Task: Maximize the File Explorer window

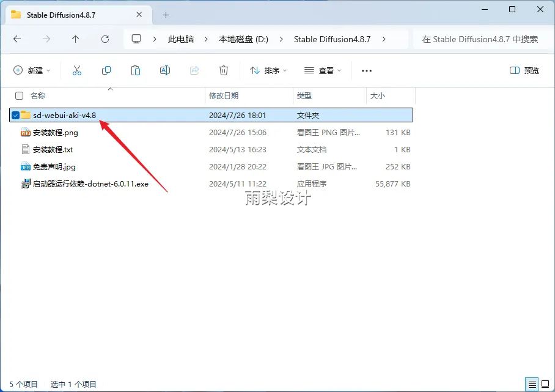Action: tap(512, 9)
